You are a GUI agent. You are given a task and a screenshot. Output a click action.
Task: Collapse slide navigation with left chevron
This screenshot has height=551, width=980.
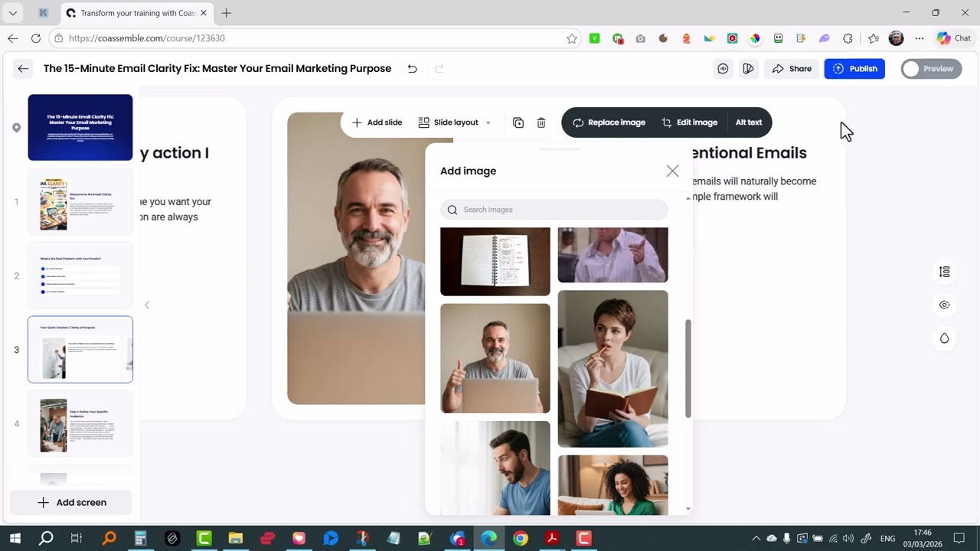point(147,305)
